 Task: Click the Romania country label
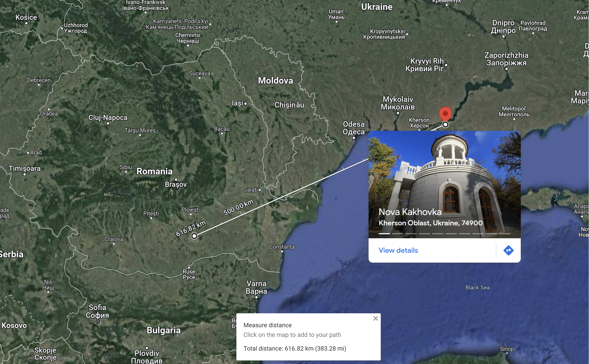[154, 171]
